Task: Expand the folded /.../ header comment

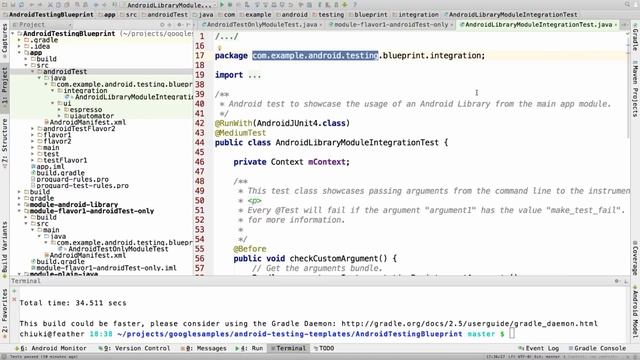Action: (x=227, y=37)
